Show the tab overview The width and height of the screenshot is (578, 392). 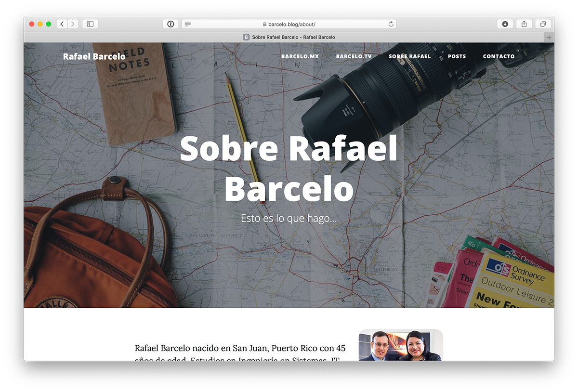[543, 24]
